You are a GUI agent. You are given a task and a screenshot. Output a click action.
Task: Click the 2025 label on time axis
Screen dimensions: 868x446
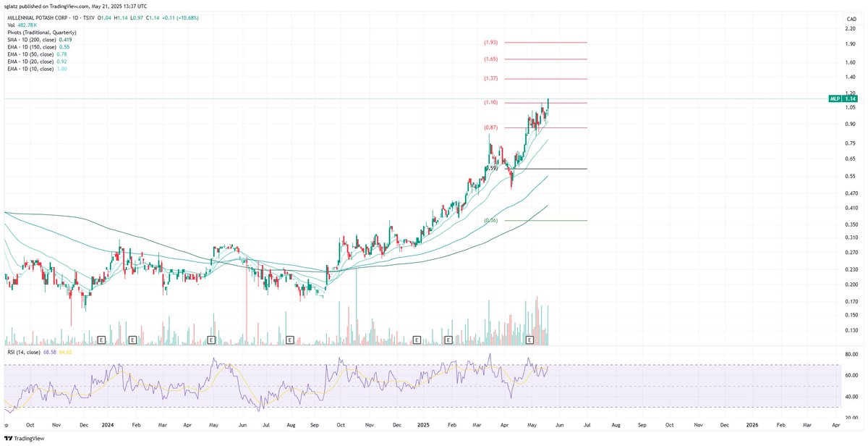(424, 426)
